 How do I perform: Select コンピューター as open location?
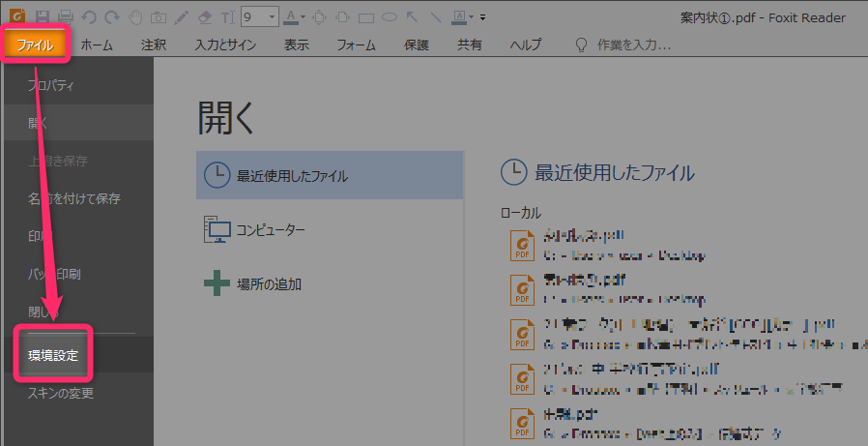point(271,230)
